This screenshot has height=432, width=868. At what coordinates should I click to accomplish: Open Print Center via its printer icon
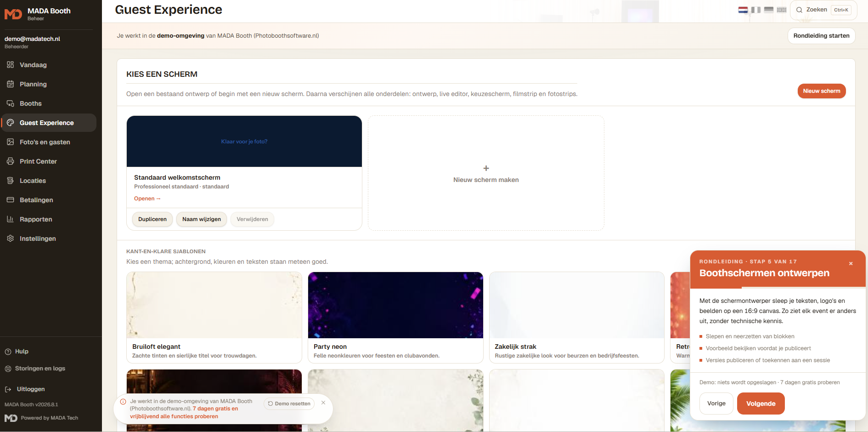11,161
